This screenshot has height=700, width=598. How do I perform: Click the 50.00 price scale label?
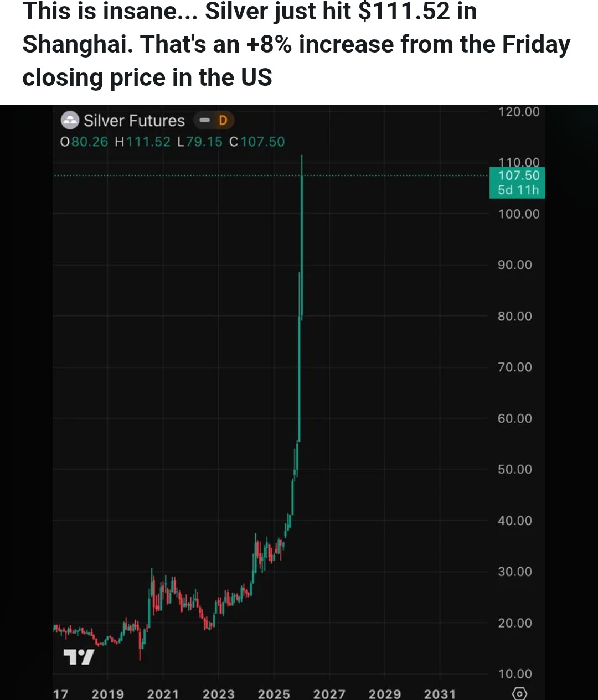[x=515, y=469]
